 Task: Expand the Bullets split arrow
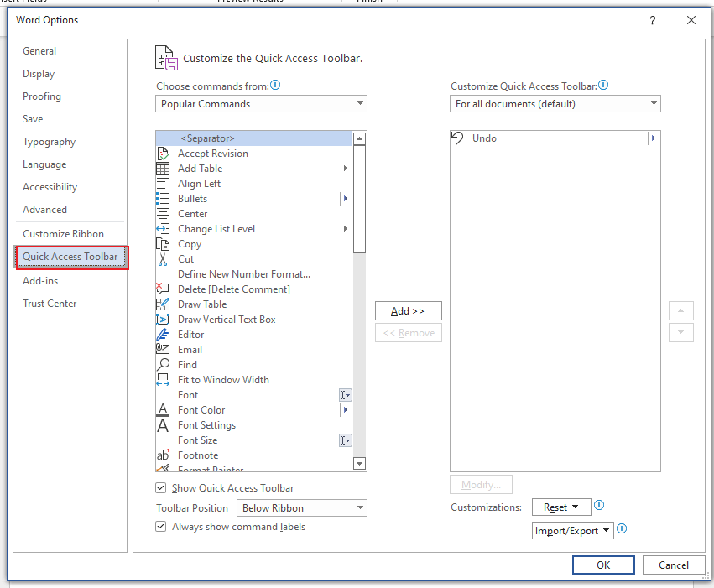(346, 199)
